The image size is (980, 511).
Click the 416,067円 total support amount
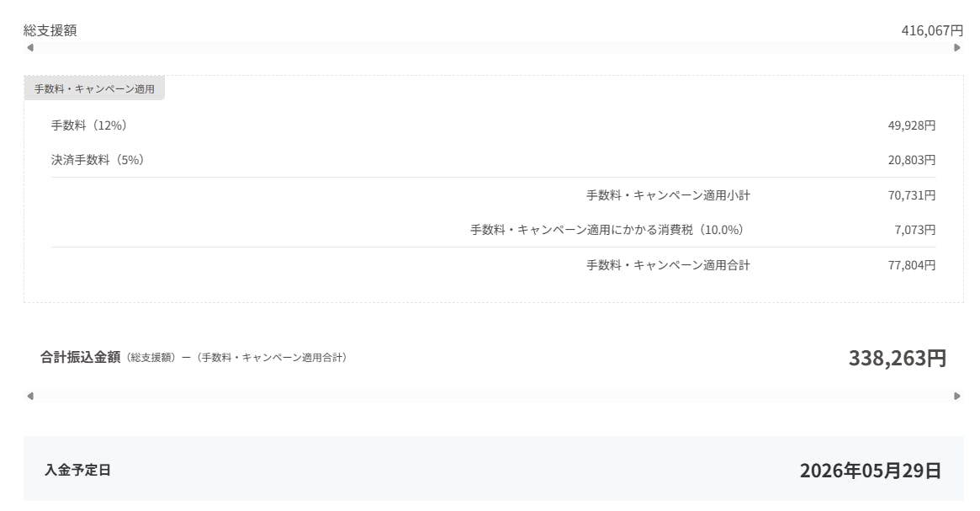pos(932,30)
